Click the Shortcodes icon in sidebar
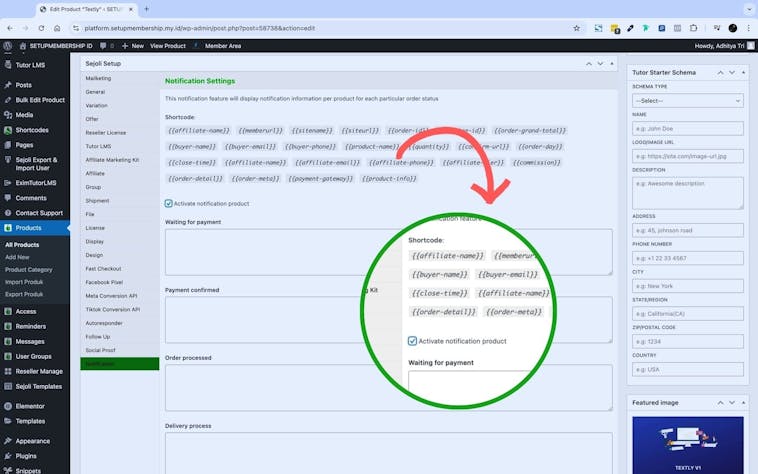 coord(7,130)
